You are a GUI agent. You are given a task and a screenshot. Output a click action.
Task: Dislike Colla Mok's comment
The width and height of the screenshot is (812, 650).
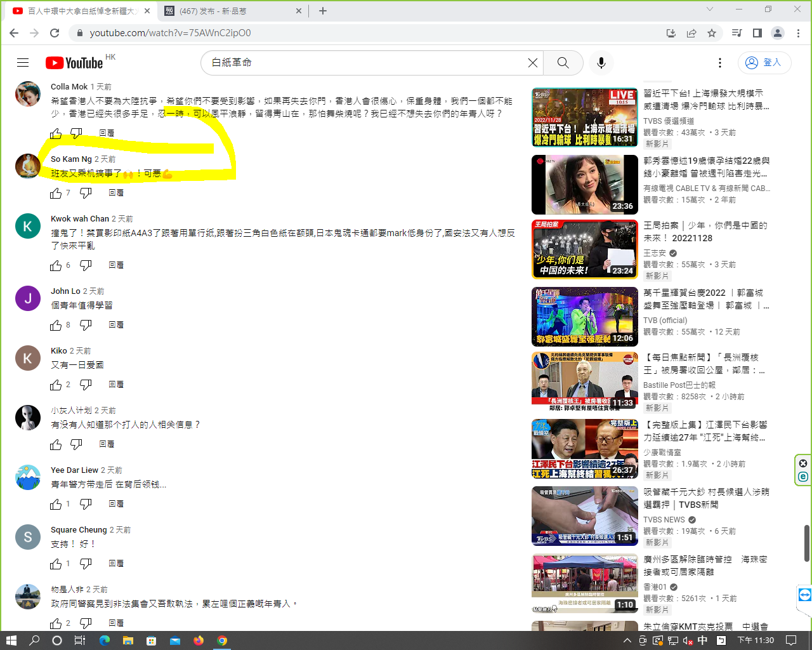tap(76, 133)
